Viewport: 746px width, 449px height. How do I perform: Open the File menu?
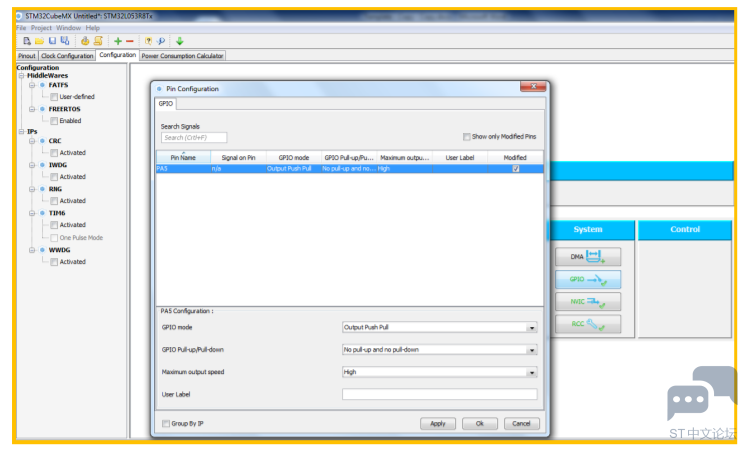(21, 28)
